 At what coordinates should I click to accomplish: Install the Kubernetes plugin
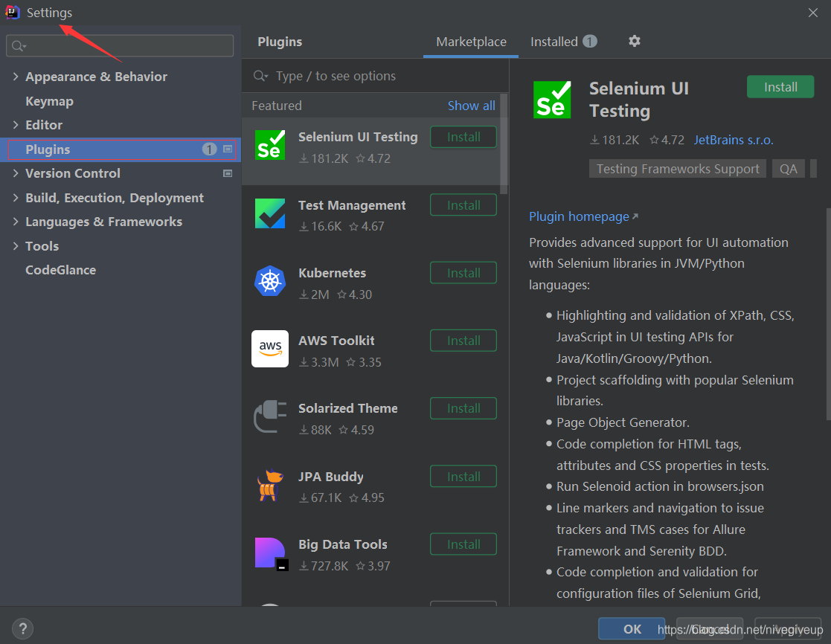[x=463, y=273]
